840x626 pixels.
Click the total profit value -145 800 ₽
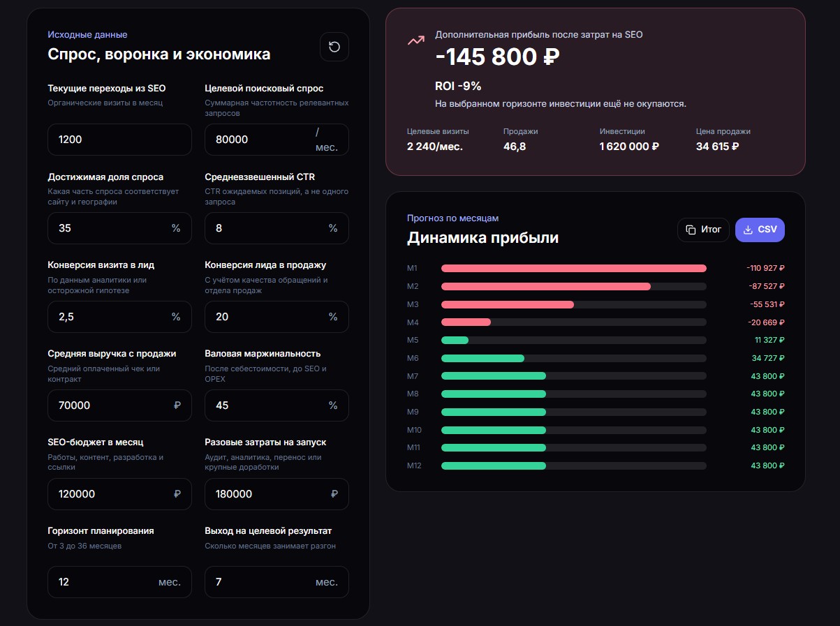(497, 57)
